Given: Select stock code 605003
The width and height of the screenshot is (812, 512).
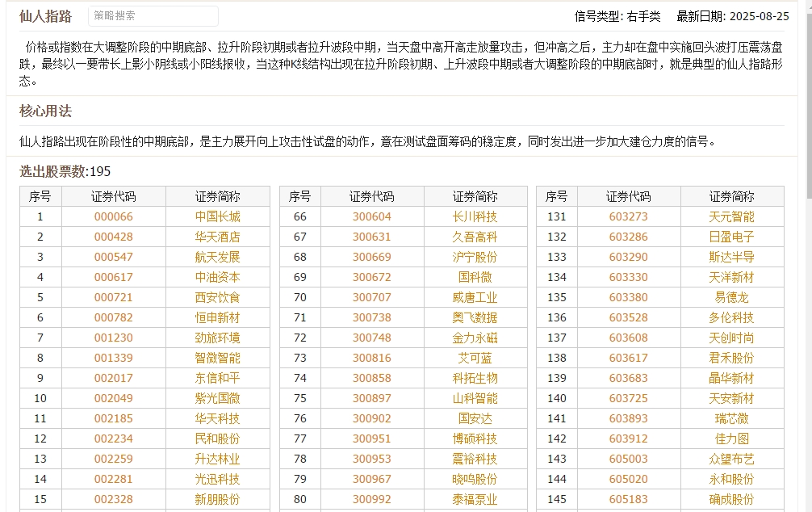Looking at the screenshot, I should point(628,460).
